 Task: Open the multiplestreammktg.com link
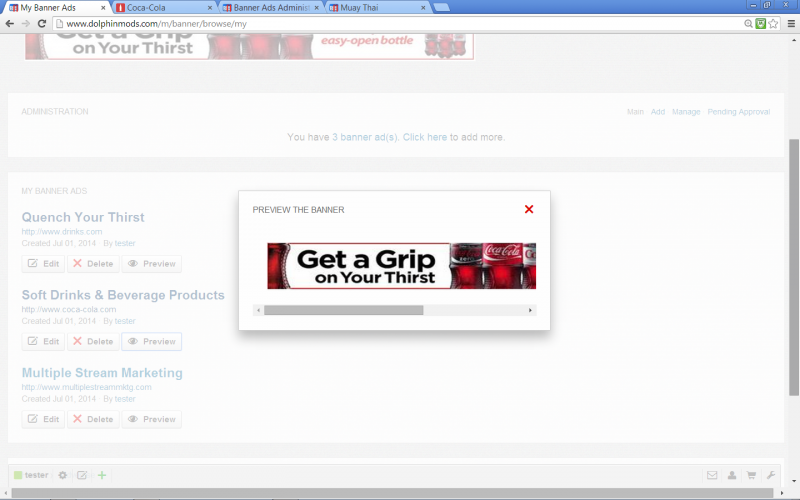point(86,387)
